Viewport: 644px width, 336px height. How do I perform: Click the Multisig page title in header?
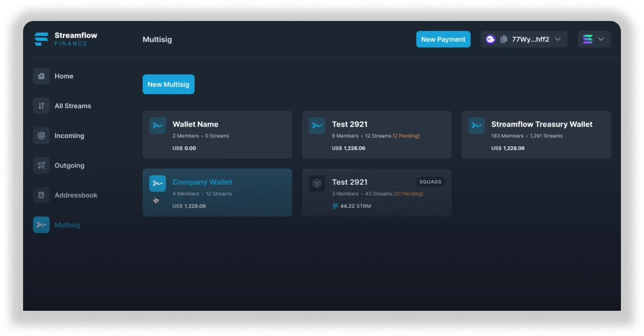[x=157, y=39]
